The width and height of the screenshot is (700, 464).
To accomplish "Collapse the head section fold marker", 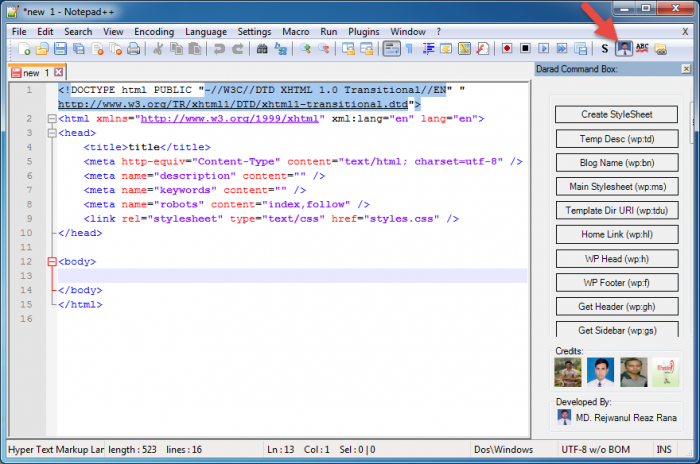I will coord(52,132).
